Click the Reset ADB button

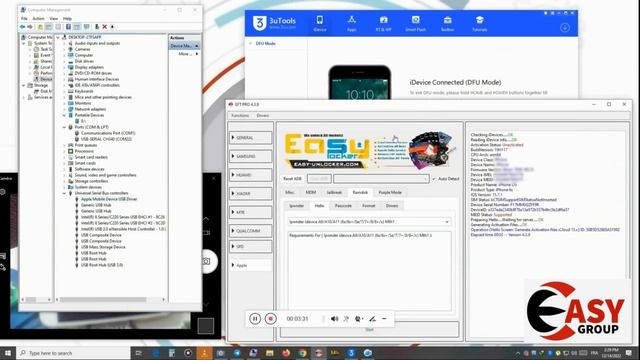pos(292,179)
